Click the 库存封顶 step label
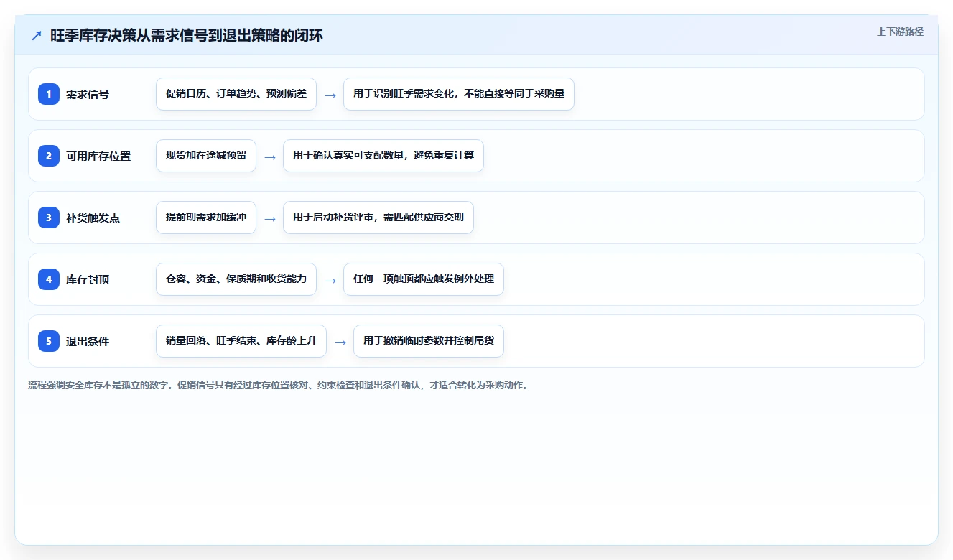The height and width of the screenshot is (560, 953). pos(88,279)
